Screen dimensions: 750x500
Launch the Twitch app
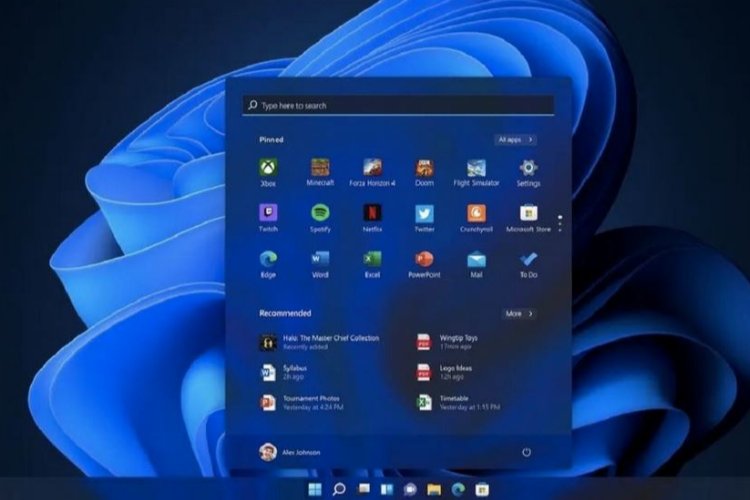coord(268,218)
